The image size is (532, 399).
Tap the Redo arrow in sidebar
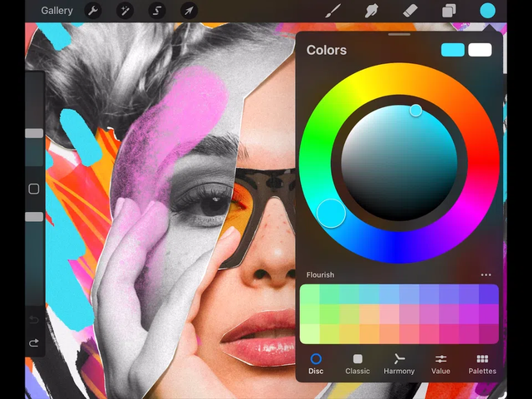pos(34,342)
